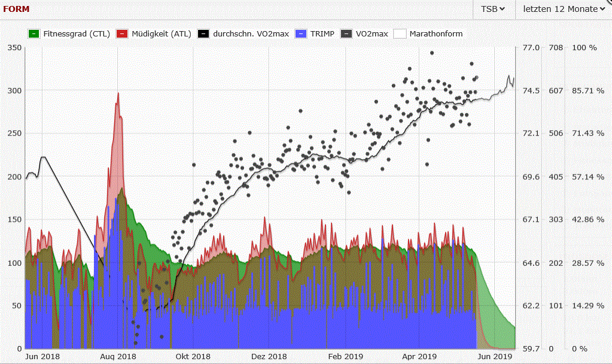Open the TSB dropdown
Viewport: 612px width, 364px height.
coord(494,9)
